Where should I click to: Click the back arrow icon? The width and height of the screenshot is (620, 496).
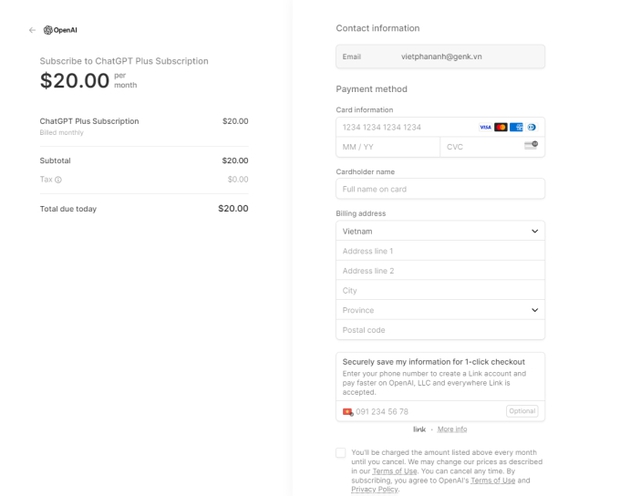coord(32,30)
